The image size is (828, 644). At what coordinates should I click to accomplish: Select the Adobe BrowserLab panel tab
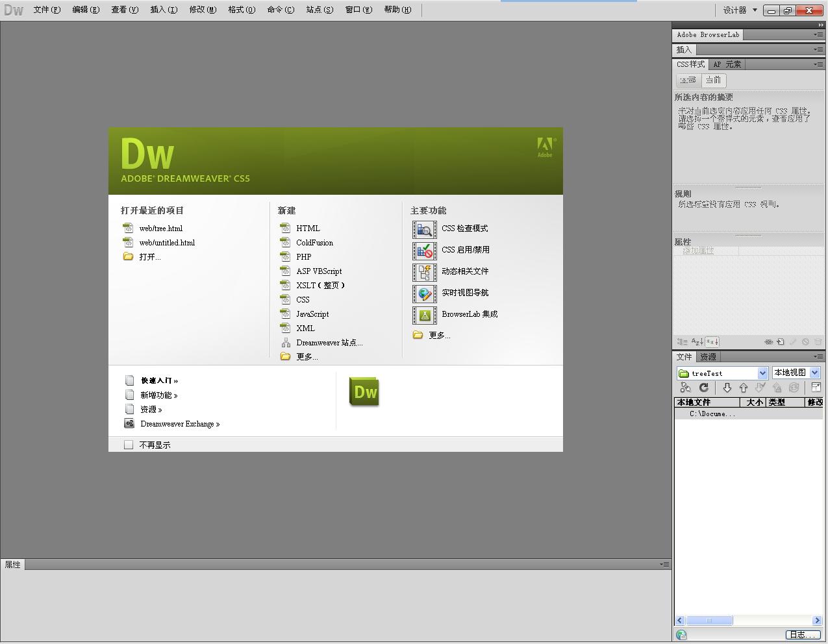click(708, 35)
